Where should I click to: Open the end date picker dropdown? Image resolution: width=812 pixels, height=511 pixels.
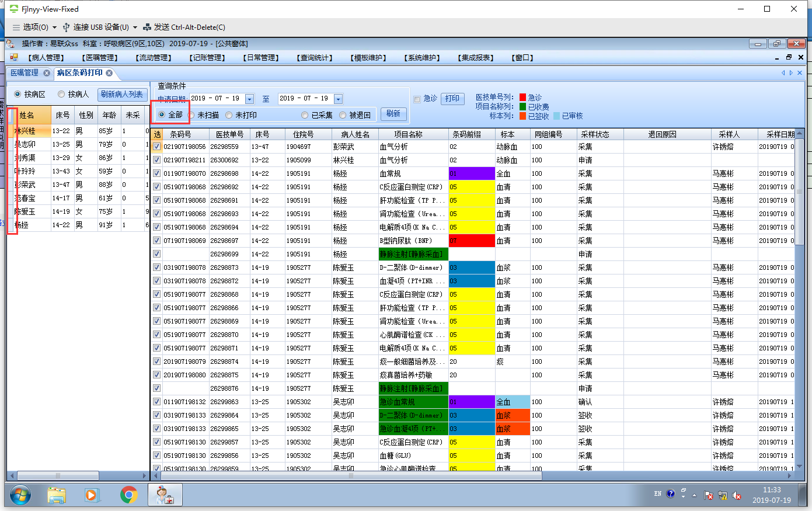tap(338, 99)
